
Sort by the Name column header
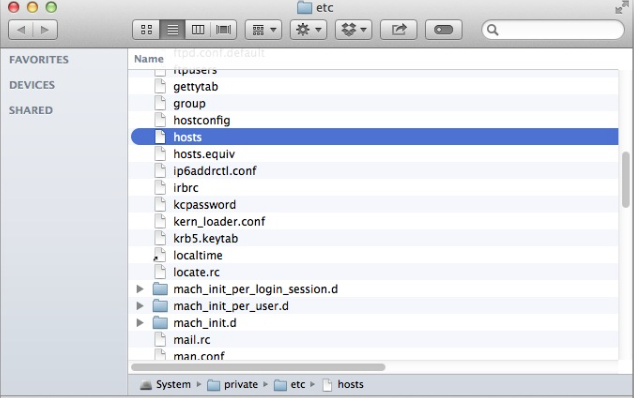click(149, 59)
